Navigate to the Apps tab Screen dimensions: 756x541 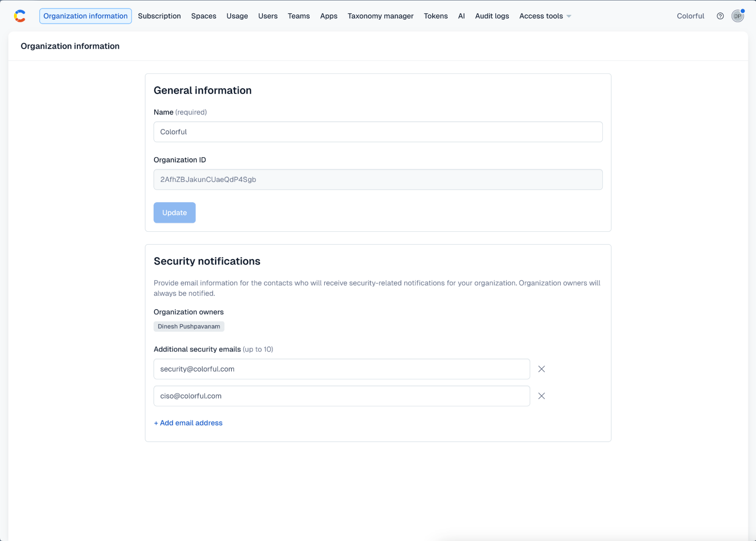[328, 16]
